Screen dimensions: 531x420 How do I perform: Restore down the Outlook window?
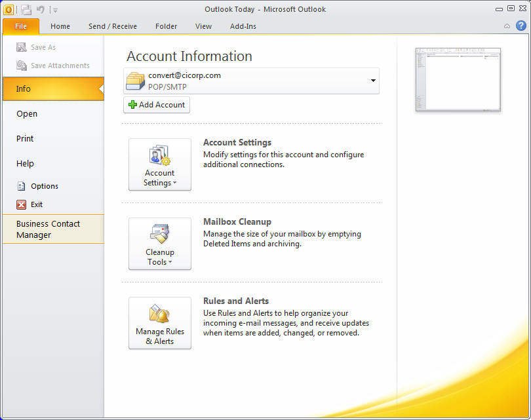point(511,9)
